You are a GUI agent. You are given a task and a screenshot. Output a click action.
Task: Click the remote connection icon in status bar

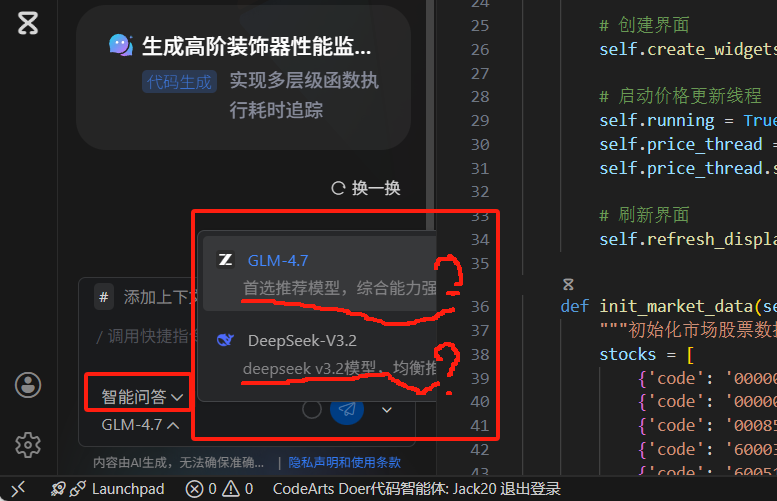[18, 489]
